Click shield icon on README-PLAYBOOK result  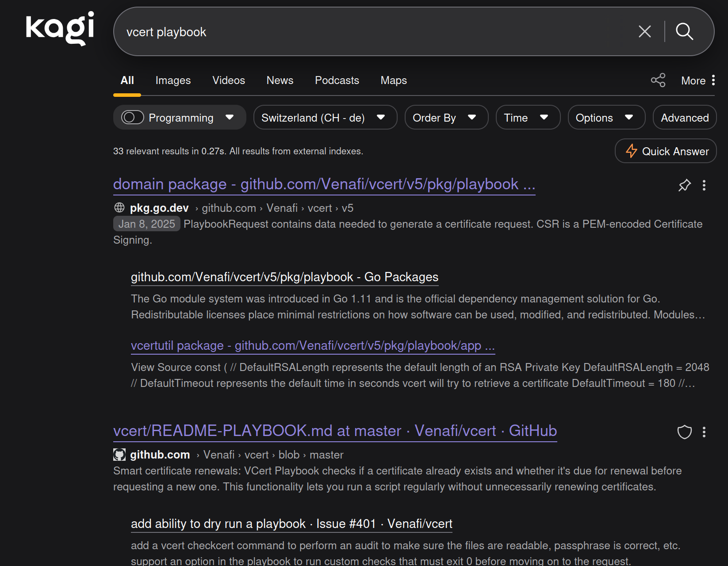coord(684,432)
